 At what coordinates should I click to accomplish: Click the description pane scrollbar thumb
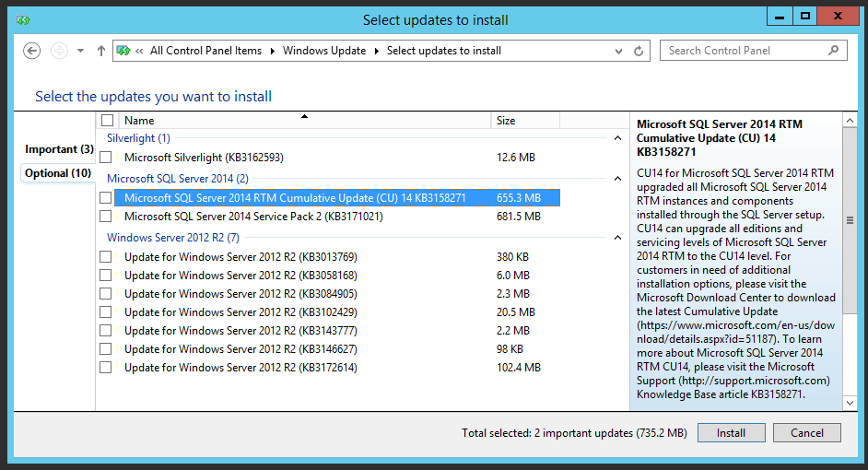coord(850,220)
